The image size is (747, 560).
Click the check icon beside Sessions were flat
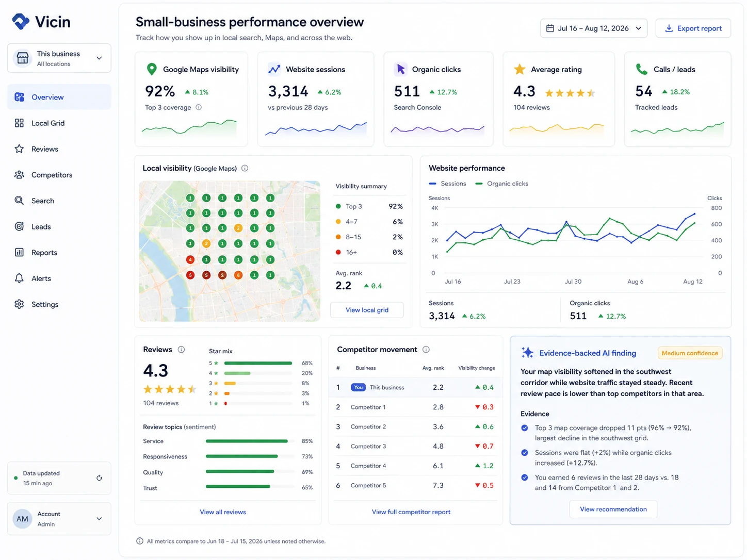tap(525, 452)
